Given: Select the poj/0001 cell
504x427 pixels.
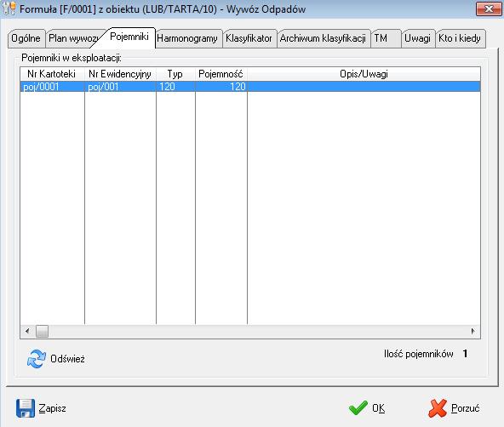Looking at the screenshot, I should [53, 87].
